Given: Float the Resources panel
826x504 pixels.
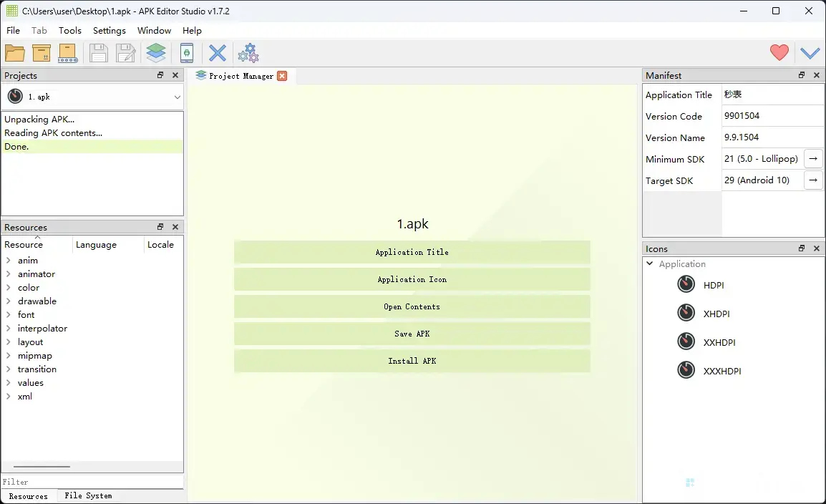Looking at the screenshot, I should click(x=160, y=227).
